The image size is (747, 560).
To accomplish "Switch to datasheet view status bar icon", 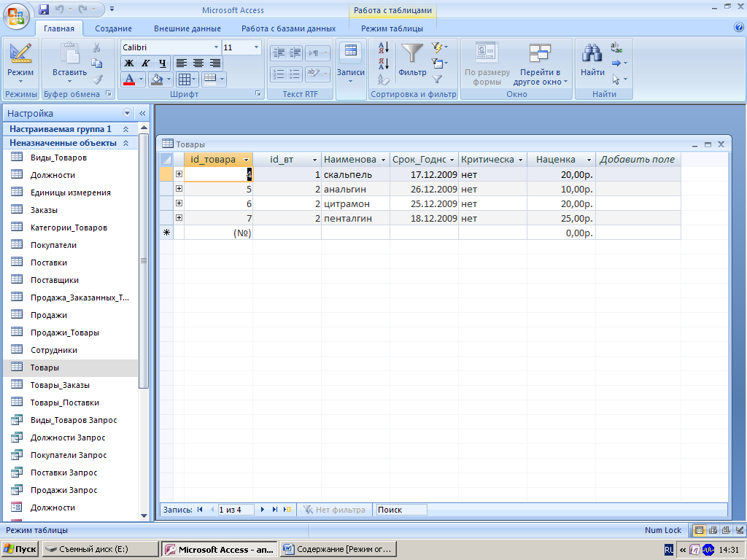I will click(x=699, y=530).
